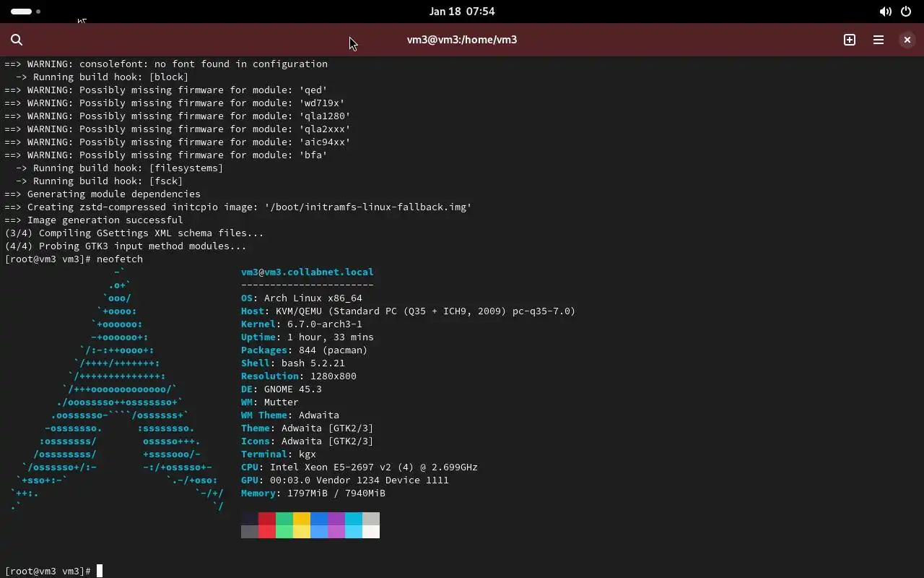
Task: Click the window title vm3@vm3:/home/vm3
Action: tap(462, 40)
